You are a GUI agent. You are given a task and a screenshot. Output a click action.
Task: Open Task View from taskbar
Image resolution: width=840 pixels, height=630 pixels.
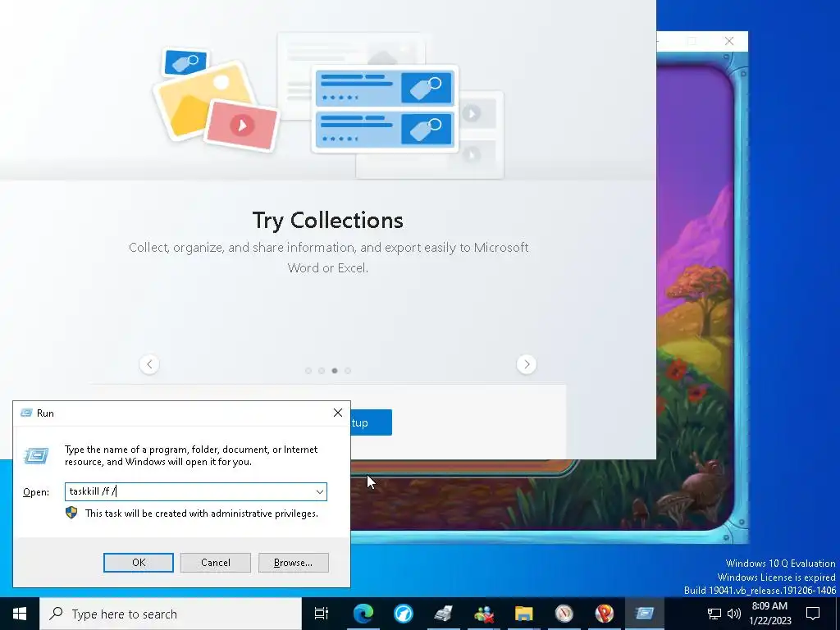tap(322, 614)
